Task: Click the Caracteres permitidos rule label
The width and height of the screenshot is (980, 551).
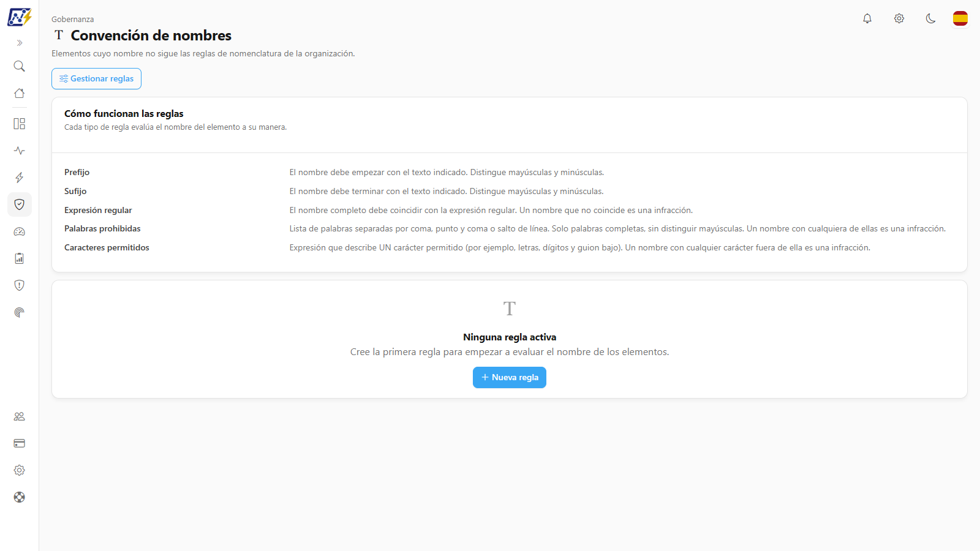Action: point(107,247)
